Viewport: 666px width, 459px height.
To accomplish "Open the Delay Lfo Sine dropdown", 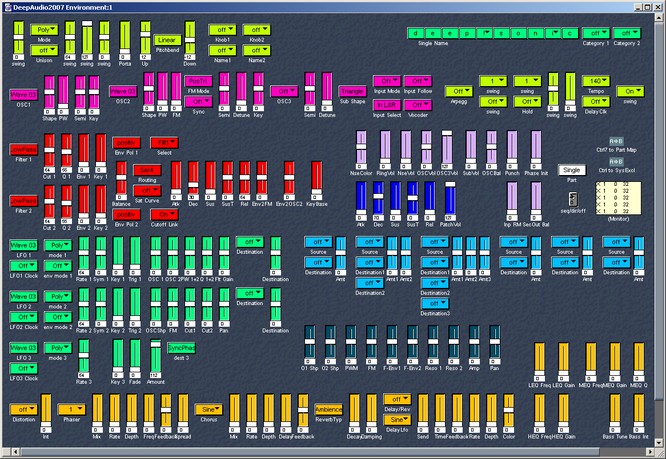I will pyautogui.click(x=397, y=420).
